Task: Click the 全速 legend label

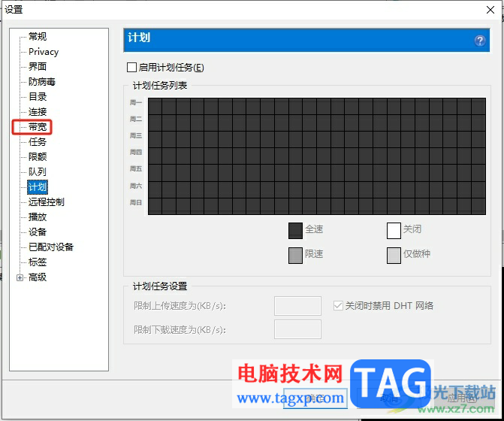Action: coord(314,229)
